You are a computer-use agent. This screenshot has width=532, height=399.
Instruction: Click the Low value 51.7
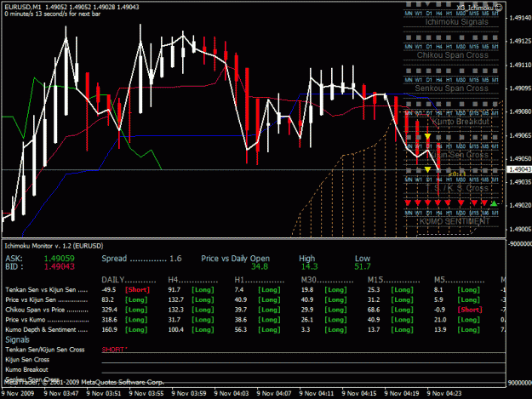pos(363,267)
